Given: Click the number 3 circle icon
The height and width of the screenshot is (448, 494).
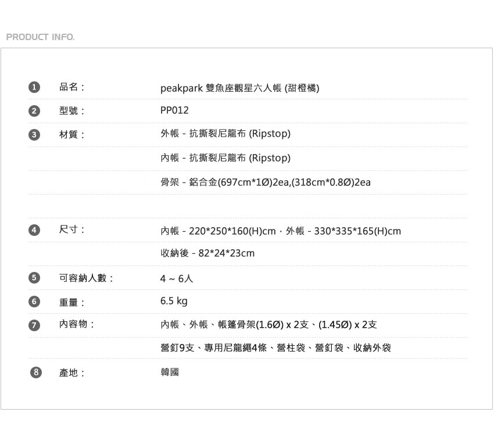Looking at the screenshot, I should tap(34, 135).
